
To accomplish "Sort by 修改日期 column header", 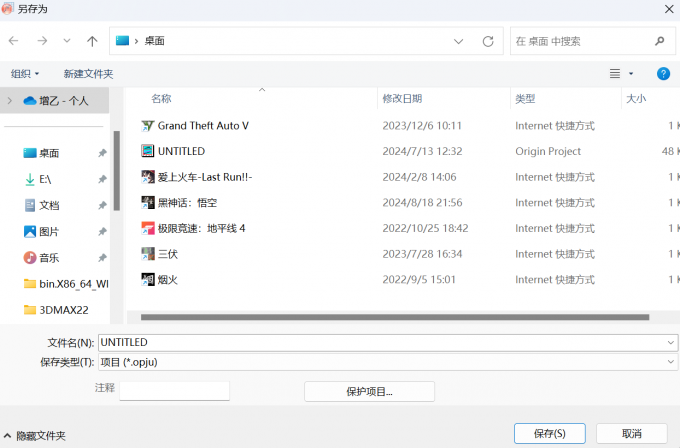I will [402, 98].
